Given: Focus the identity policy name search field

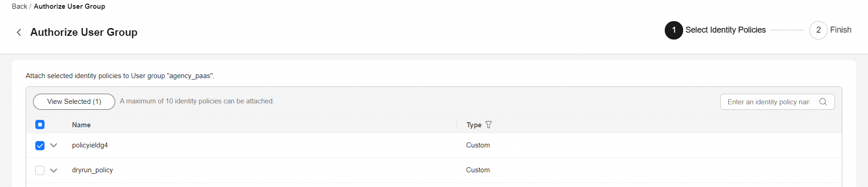Looking at the screenshot, I should click(x=768, y=102).
